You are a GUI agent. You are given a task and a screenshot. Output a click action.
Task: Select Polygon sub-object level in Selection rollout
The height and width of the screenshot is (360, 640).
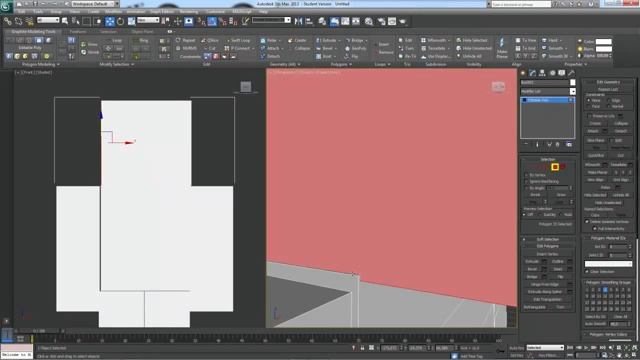pyautogui.click(x=555, y=167)
